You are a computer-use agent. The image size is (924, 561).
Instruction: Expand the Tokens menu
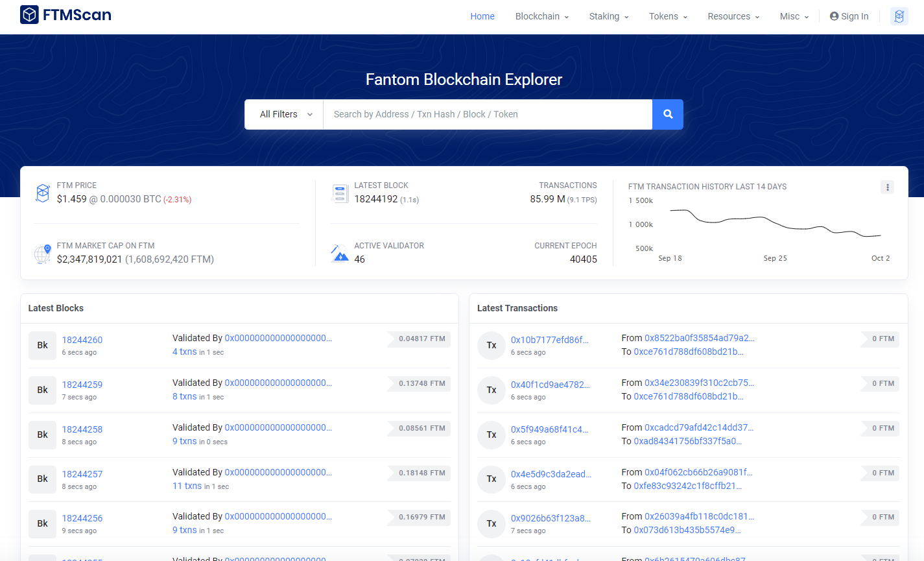click(668, 16)
